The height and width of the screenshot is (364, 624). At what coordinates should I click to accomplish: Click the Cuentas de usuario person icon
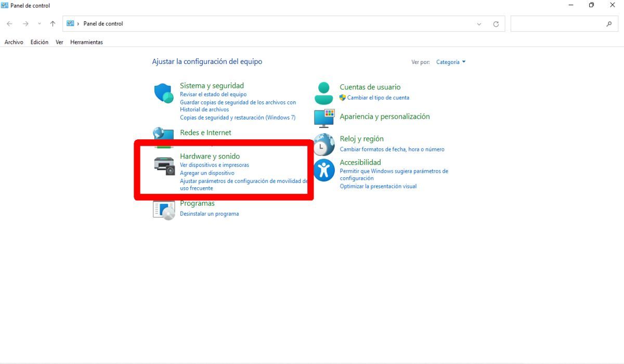pyautogui.click(x=323, y=94)
